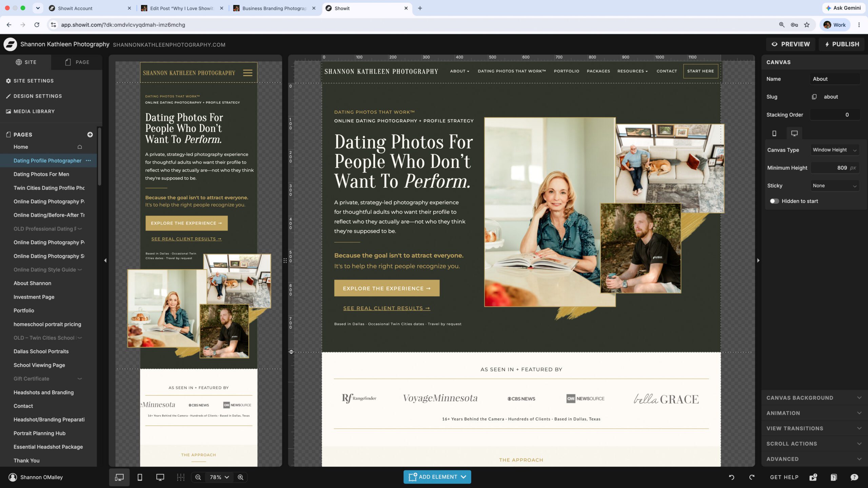Screen dimensions: 868x488
Task: Expand the Advanced section
Action: tap(814, 459)
